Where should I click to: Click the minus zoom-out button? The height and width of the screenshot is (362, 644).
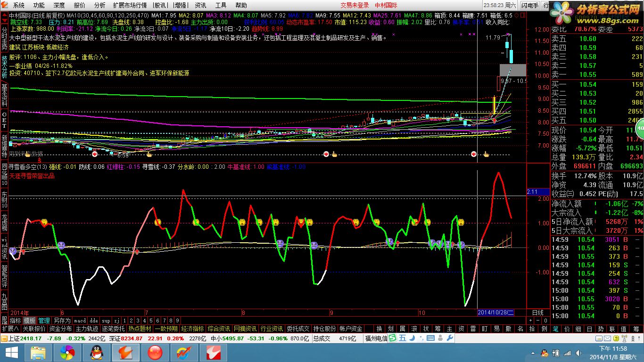tap(537, 321)
